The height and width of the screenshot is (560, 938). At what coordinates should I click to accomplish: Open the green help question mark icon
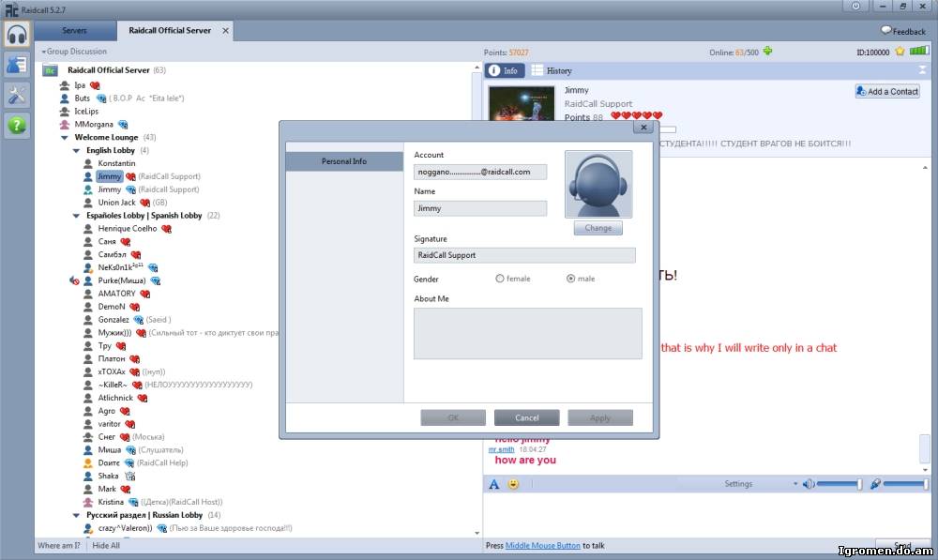[16, 126]
